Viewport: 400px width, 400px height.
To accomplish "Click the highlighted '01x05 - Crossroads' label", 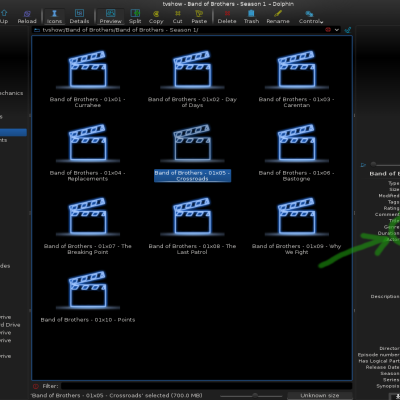I will [192, 176].
